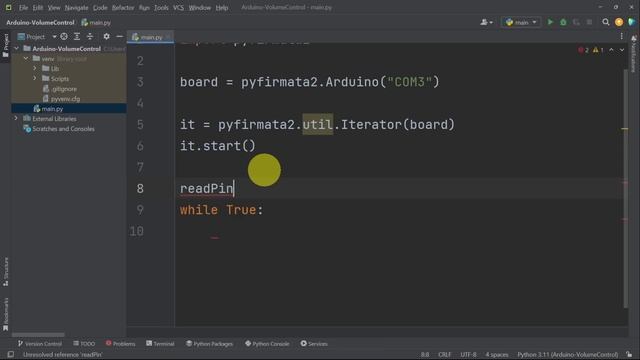Click 4 spaces indent setting

pyautogui.click(x=497, y=354)
